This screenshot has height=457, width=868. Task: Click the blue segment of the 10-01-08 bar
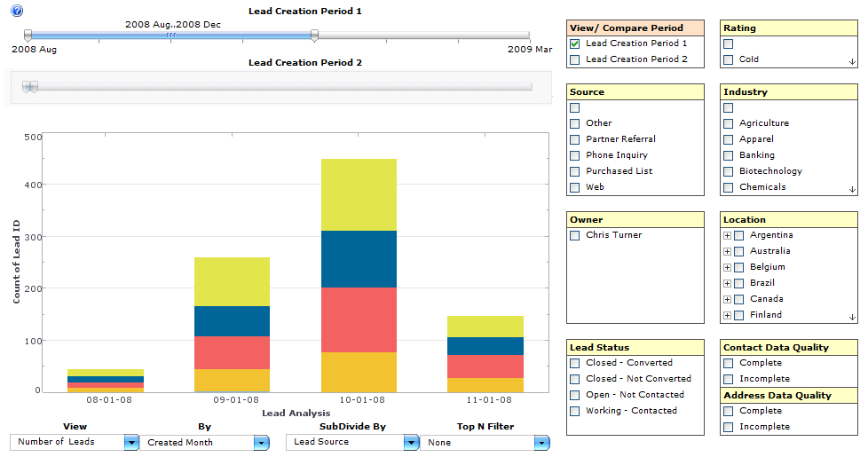pos(359,259)
